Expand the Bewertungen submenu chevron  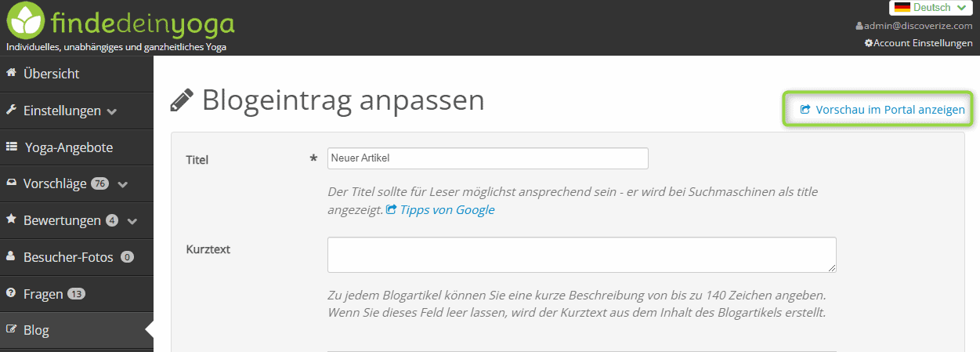tap(132, 221)
